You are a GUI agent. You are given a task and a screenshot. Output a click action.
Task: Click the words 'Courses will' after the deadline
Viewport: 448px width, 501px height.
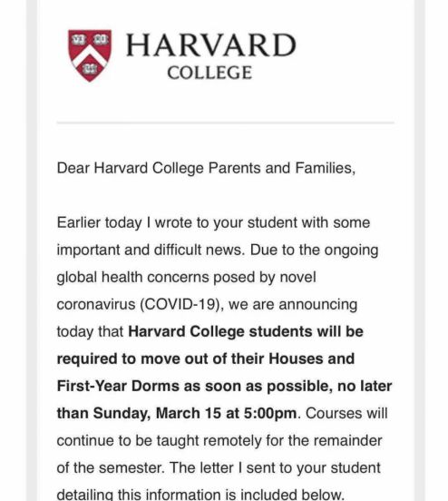point(346,414)
